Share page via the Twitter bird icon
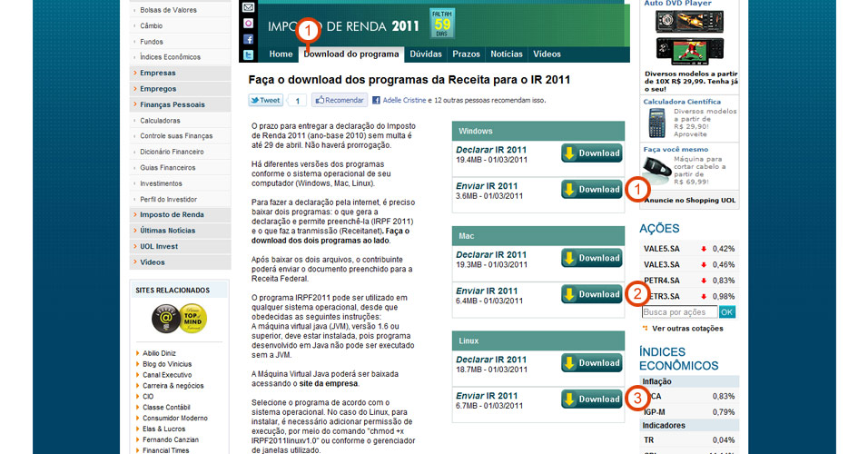Screen dimensions: 868x454 [248, 54]
